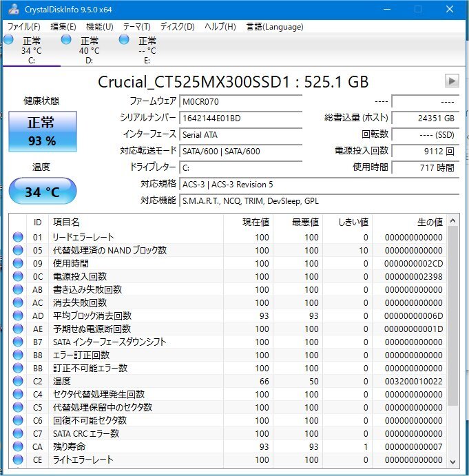Click the status icon for row BB
This screenshot has width=469, height=476.
(x=18, y=368)
